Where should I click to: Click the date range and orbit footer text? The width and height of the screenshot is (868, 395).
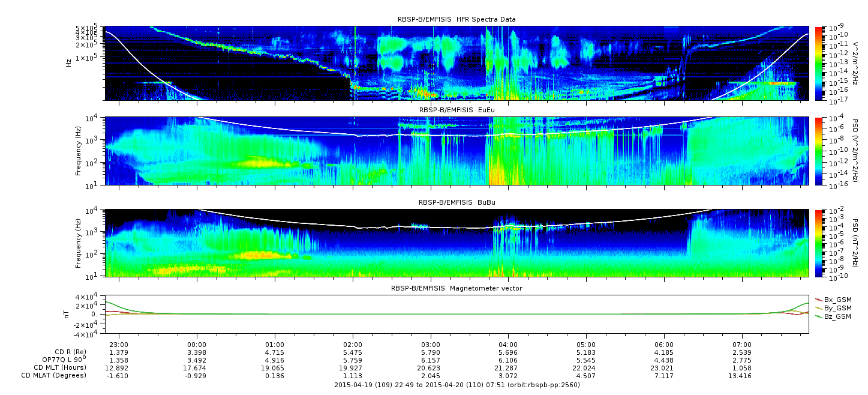[x=456, y=385]
